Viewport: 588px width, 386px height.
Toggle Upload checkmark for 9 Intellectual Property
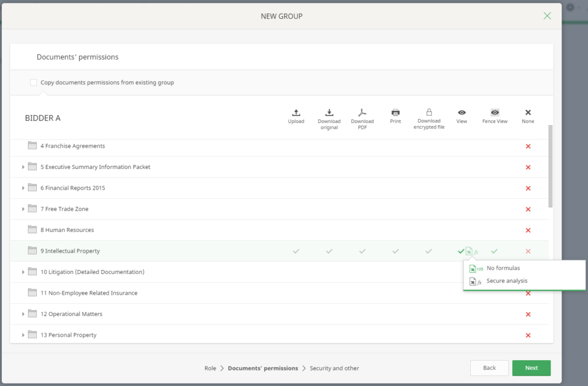pos(296,251)
